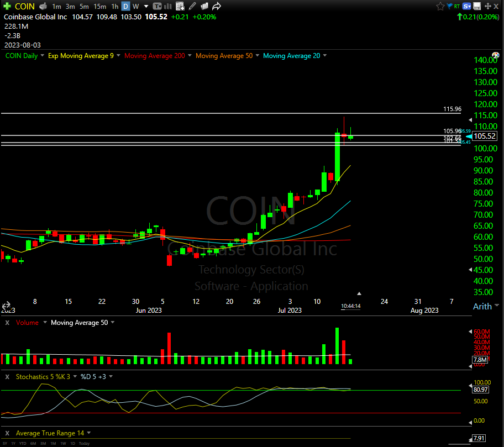Click the save floppy disk icon
The width and height of the screenshot is (504, 447).
click(477, 6)
